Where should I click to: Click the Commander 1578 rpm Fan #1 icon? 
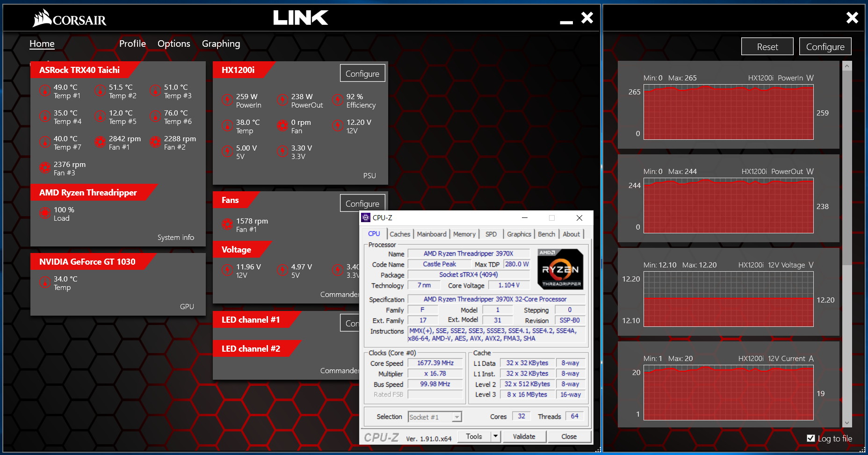point(227,224)
